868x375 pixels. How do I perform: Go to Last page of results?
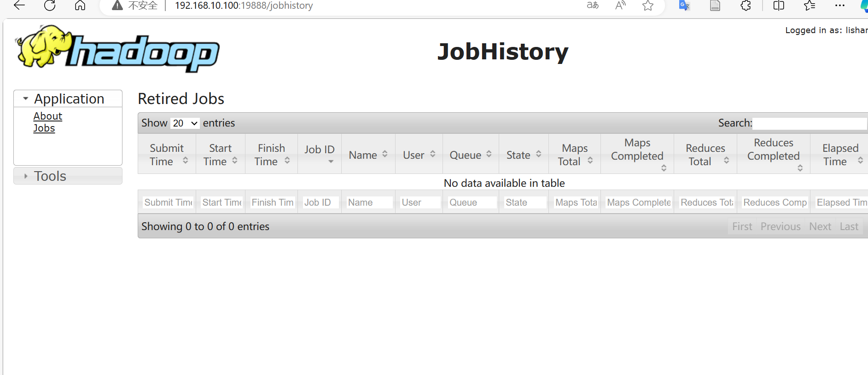point(849,226)
